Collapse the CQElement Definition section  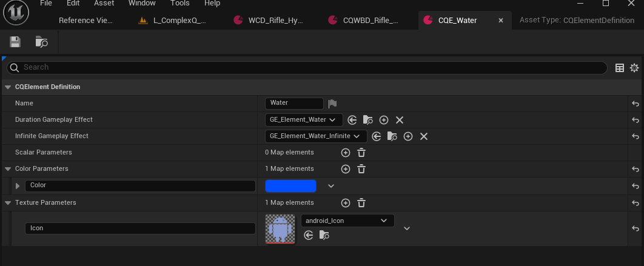pyautogui.click(x=8, y=87)
